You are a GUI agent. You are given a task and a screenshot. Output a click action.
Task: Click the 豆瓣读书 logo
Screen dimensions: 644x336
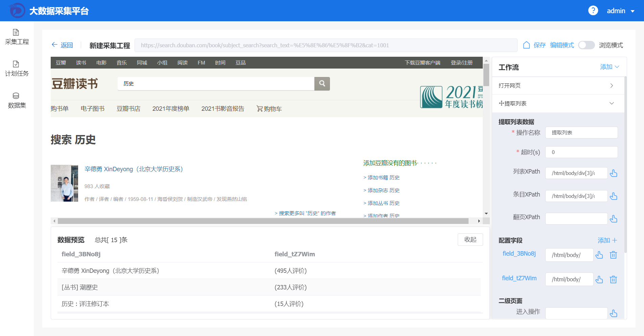[x=75, y=83]
